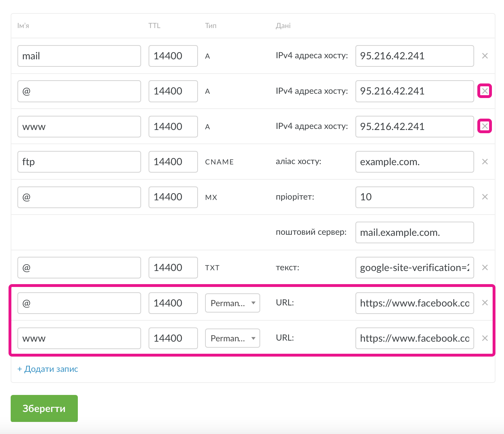Delete the mail A record

485,56
